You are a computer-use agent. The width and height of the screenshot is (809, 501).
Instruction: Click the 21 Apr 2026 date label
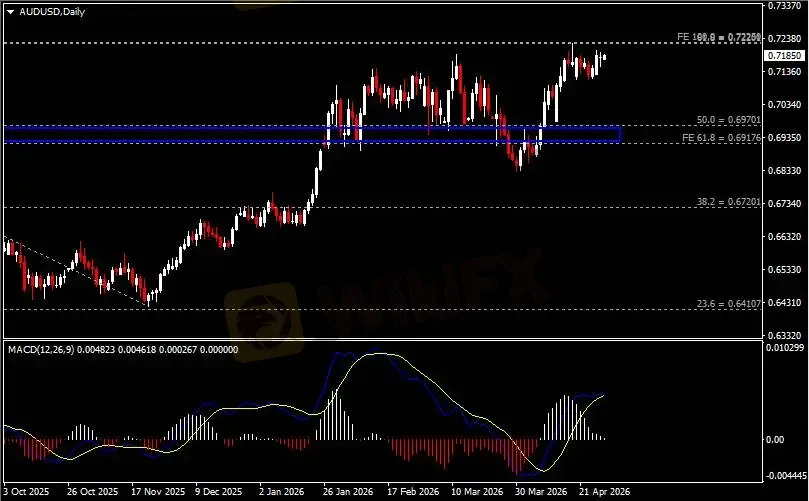click(x=605, y=492)
